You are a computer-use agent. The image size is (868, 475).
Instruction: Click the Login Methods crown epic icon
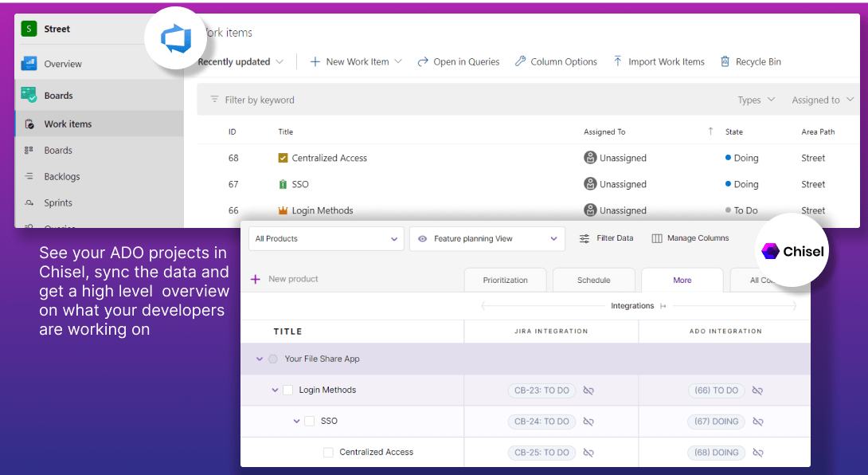(x=283, y=210)
